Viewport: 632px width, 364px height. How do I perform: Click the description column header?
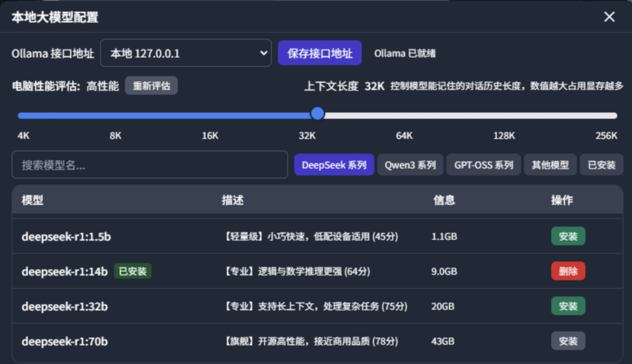(x=232, y=200)
